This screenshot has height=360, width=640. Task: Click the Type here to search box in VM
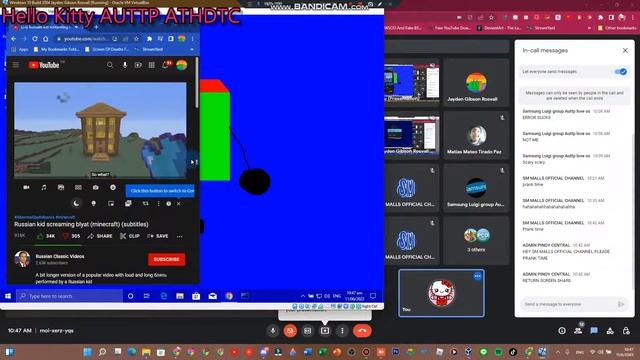[70, 296]
